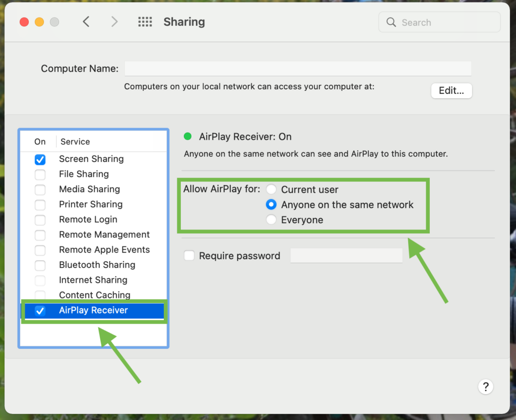Image resolution: width=516 pixels, height=420 pixels.
Task: Enable the Remote Apple Events checkbox
Action: coord(40,250)
